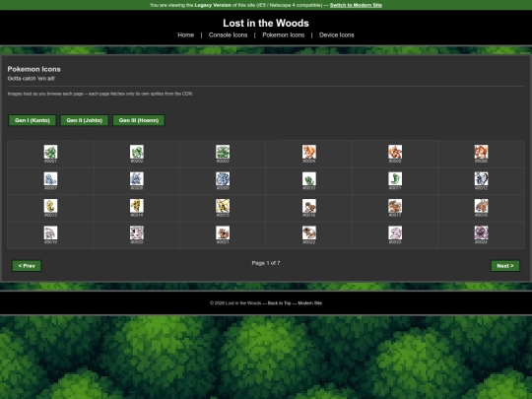Open the Charizard icon #0006
The height and width of the screenshot is (399, 532).
[482, 152]
